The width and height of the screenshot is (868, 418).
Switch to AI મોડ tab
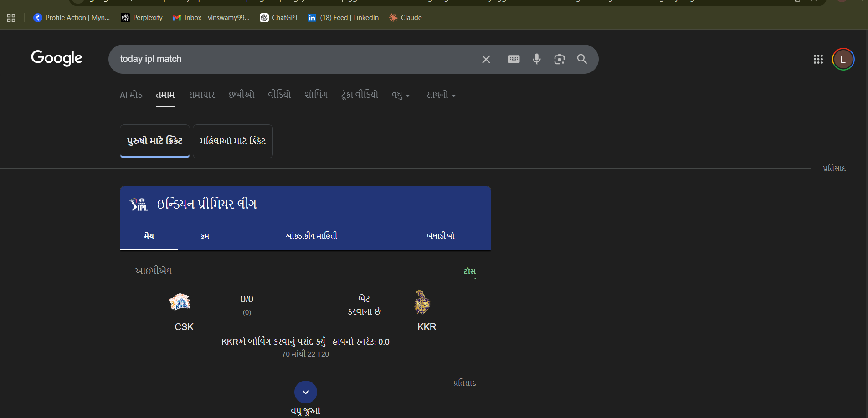pyautogui.click(x=131, y=95)
